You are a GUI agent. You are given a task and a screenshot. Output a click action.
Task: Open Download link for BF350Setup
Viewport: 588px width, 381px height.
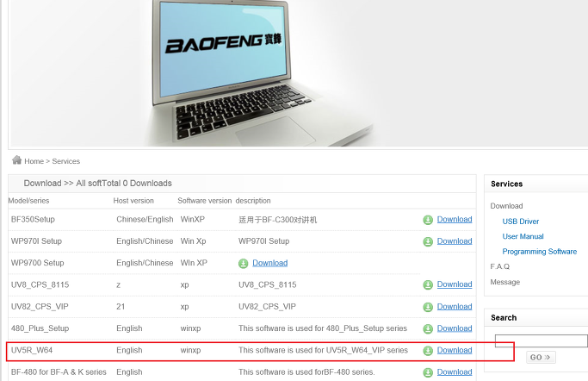455,219
